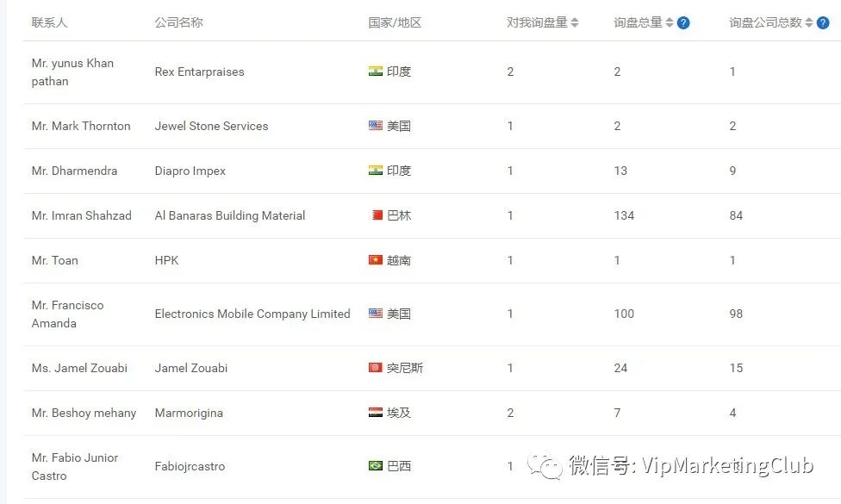
Task: Click country 美国 in Mark Thornton row
Action: [399, 126]
